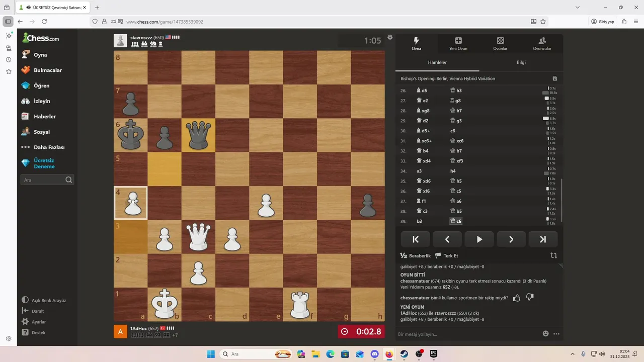Open the stavroszzz username link
Screen dimensions: 644x362
click(141, 37)
